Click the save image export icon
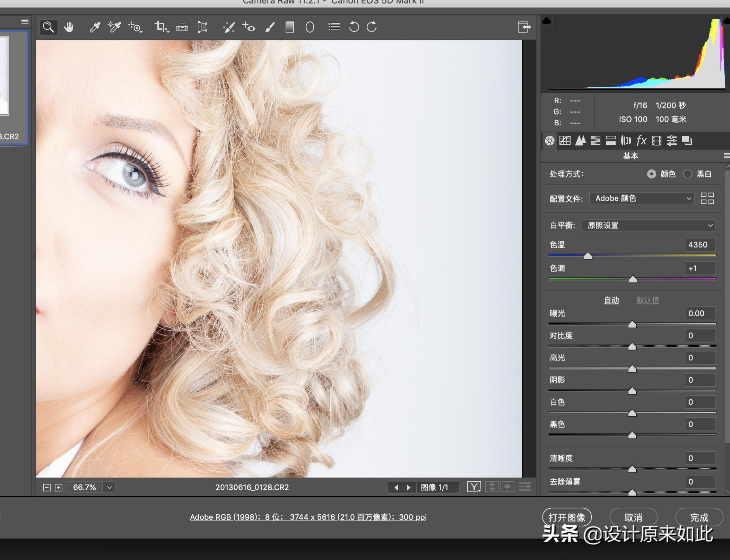The image size is (730, 560). [x=524, y=27]
